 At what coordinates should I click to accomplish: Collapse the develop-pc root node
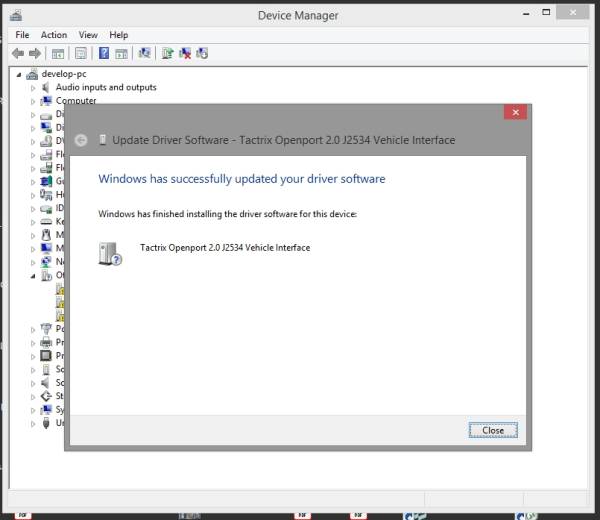tap(19, 75)
